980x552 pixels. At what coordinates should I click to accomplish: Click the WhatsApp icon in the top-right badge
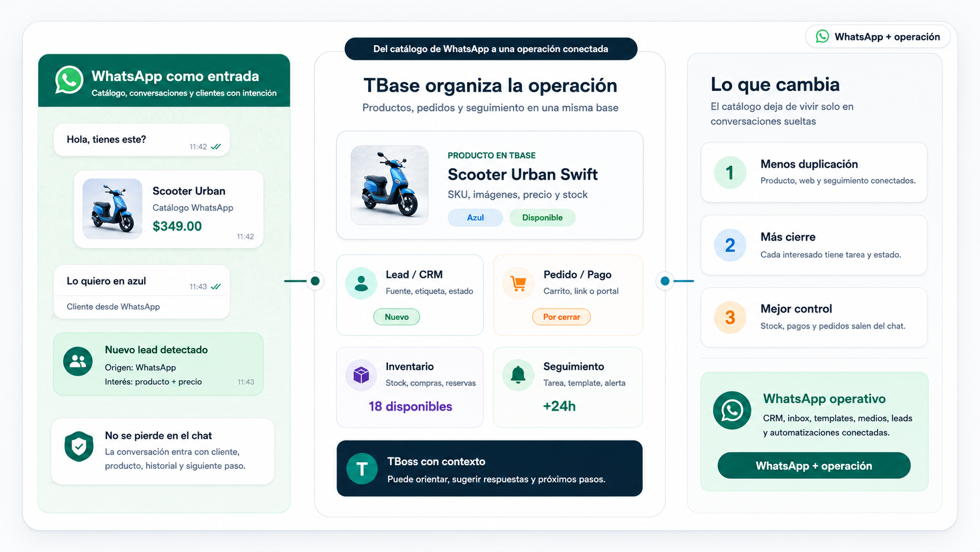(822, 36)
